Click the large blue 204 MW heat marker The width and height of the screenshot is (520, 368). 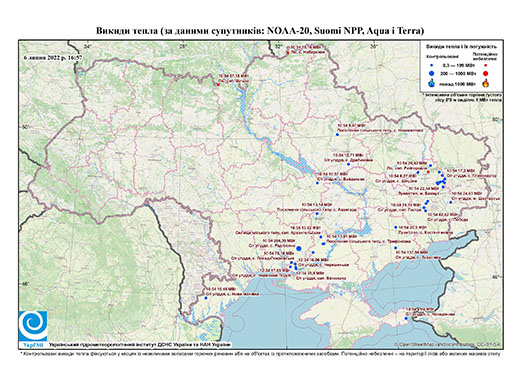click(x=299, y=248)
